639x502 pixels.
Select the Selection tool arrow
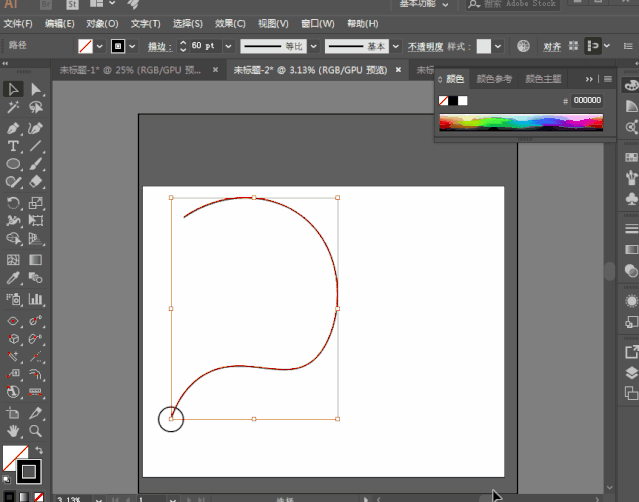tap(13, 89)
